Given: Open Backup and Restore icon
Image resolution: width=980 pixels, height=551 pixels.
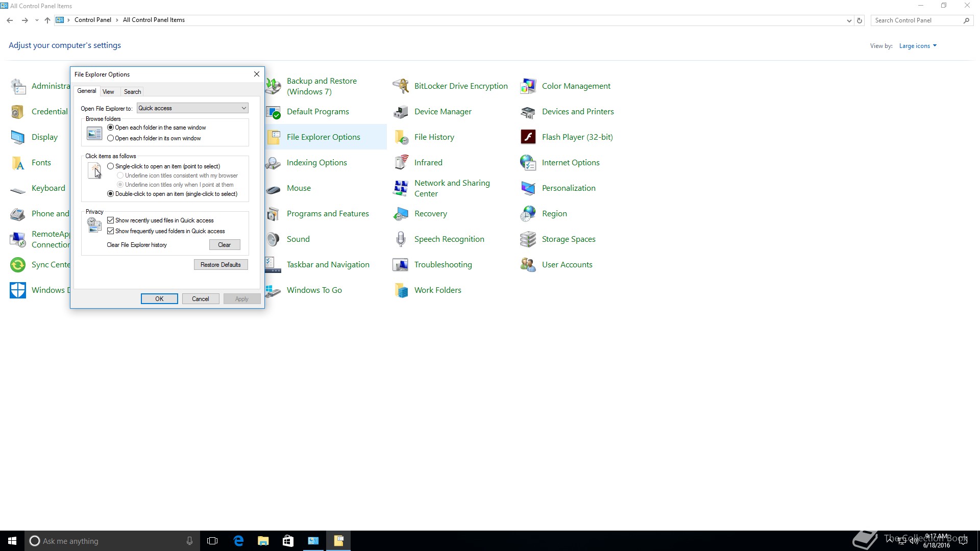Looking at the screenshot, I should coord(274,86).
